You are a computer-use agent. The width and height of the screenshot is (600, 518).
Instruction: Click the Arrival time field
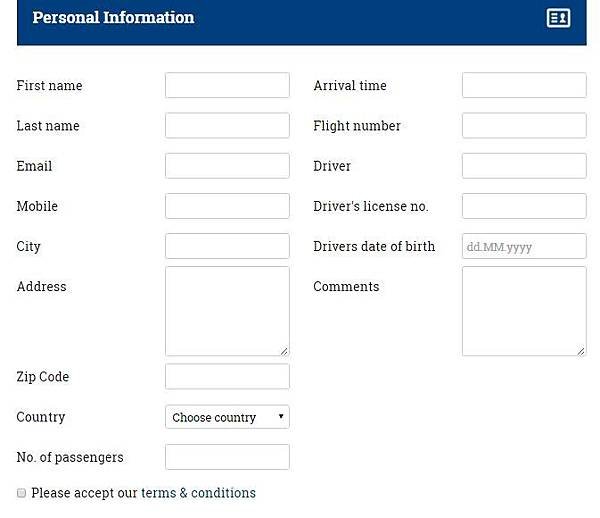click(524, 85)
